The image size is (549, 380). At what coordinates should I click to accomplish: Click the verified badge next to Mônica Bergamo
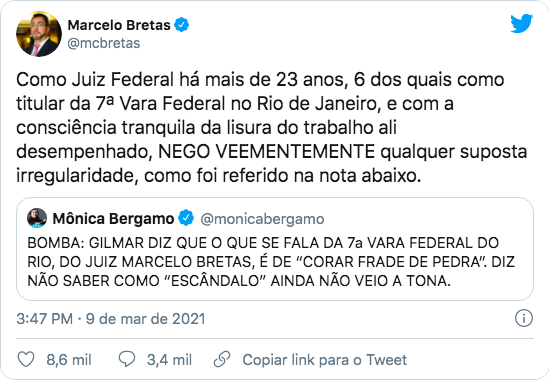pos(186,218)
